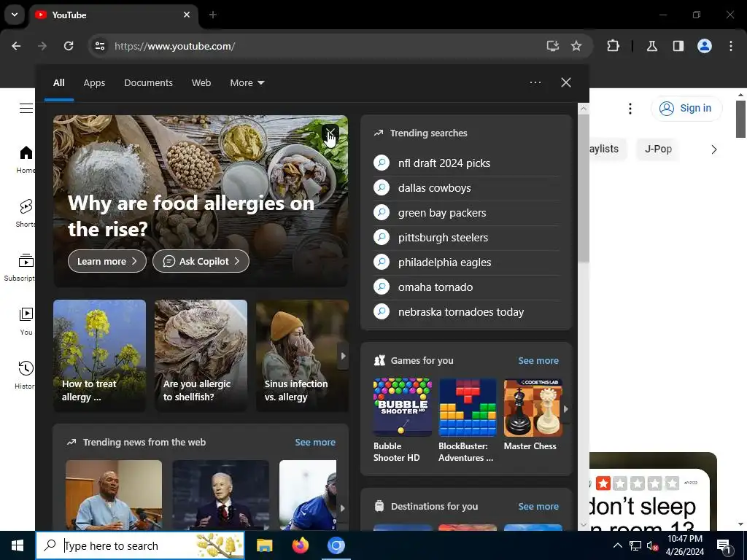Image resolution: width=747 pixels, height=560 pixels.
Task: Open a new browser tab
Action: [213, 15]
